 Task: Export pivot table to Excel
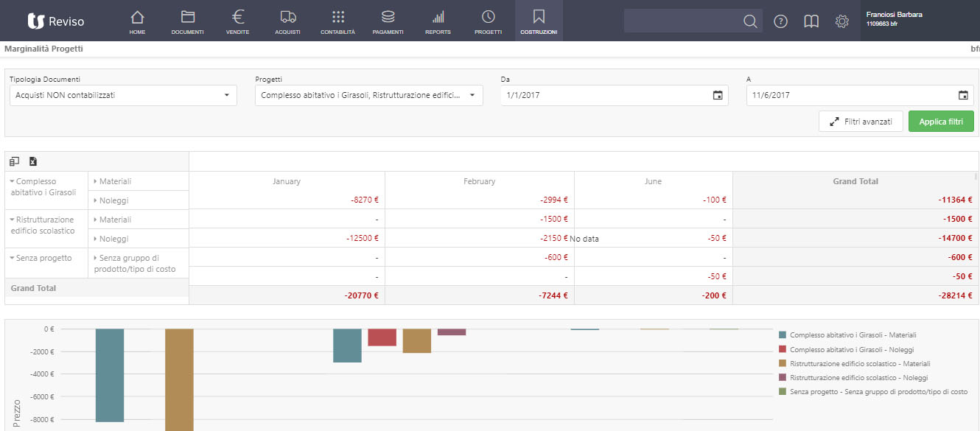coord(33,161)
